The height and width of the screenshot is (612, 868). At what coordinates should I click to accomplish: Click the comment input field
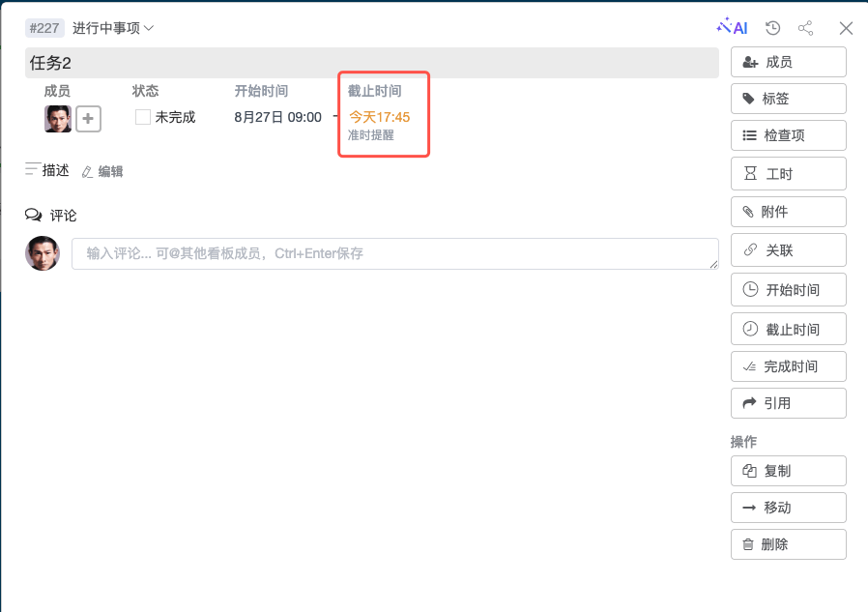click(394, 253)
